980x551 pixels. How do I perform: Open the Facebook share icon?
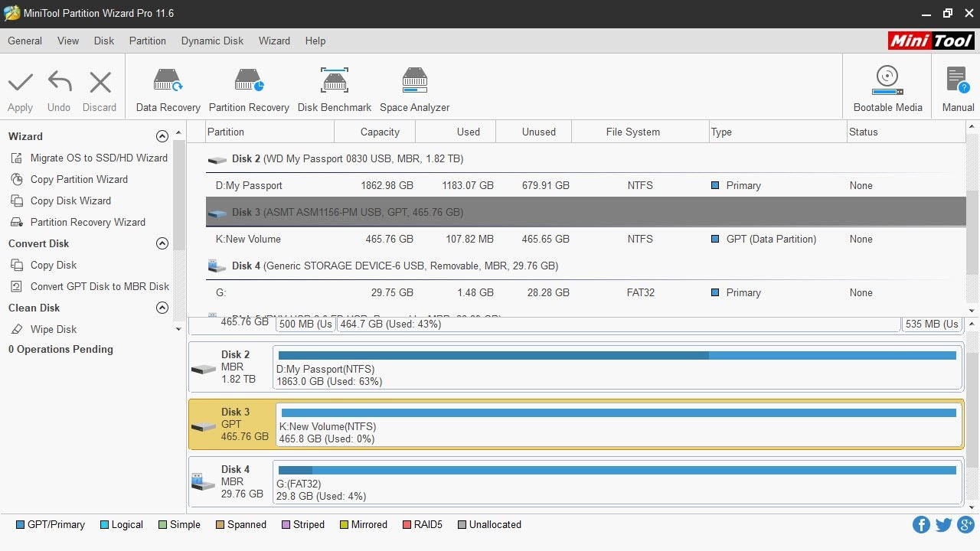pyautogui.click(x=921, y=524)
